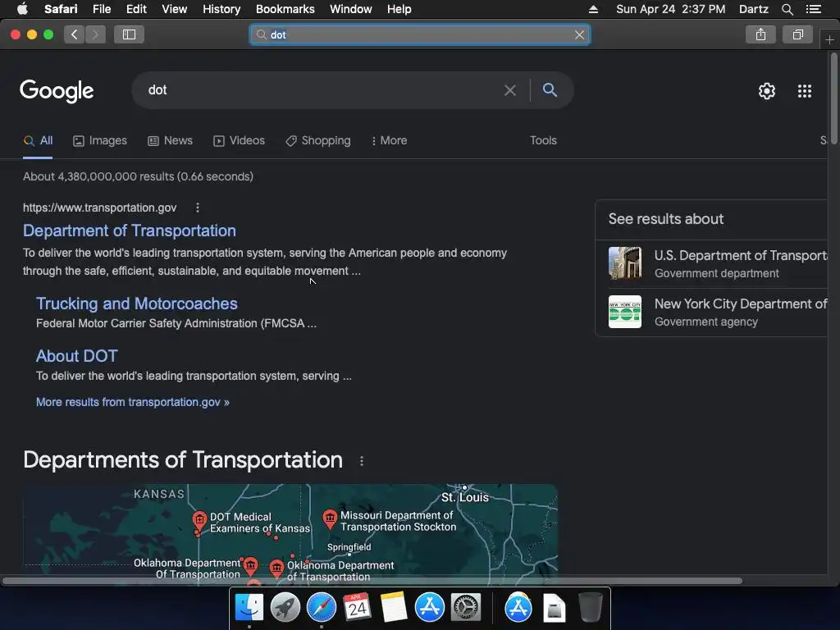This screenshot has height=630, width=840.
Task: Open the Google apps grid
Action: pyautogui.click(x=804, y=91)
